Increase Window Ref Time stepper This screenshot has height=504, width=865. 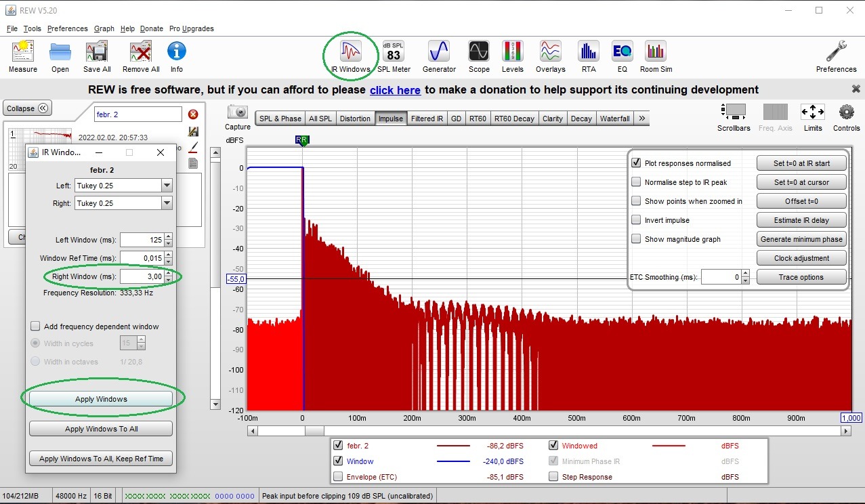pos(169,255)
